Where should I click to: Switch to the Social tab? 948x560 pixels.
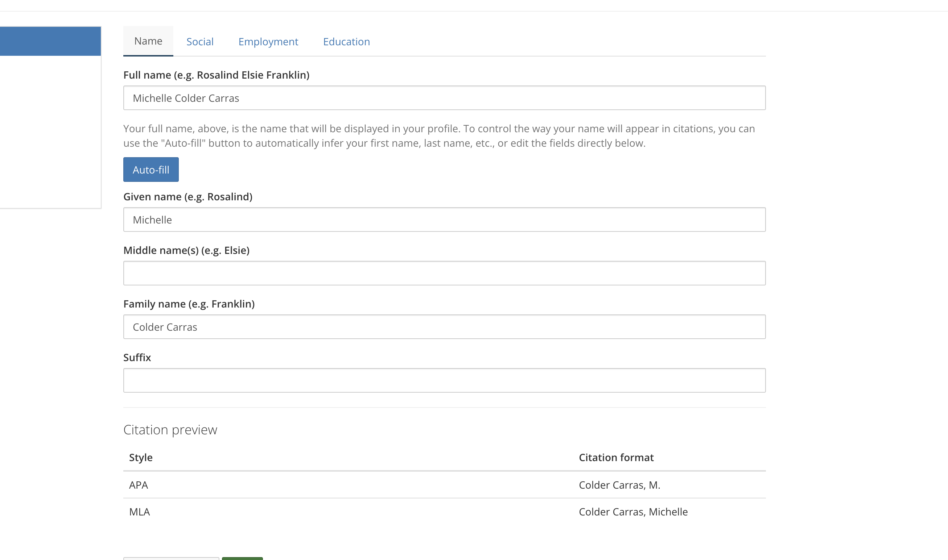200,42
